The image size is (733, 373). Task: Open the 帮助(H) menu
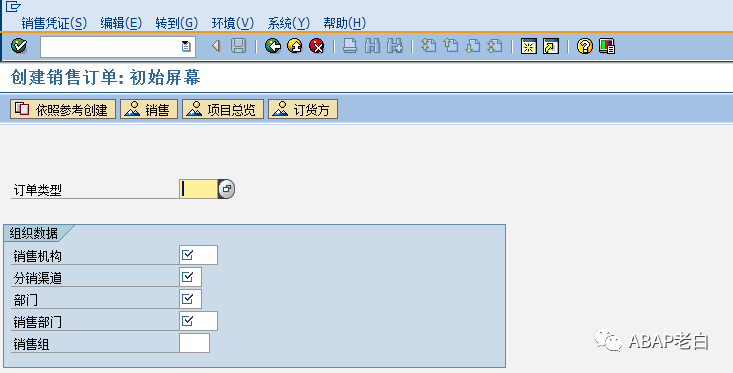point(345,23)
